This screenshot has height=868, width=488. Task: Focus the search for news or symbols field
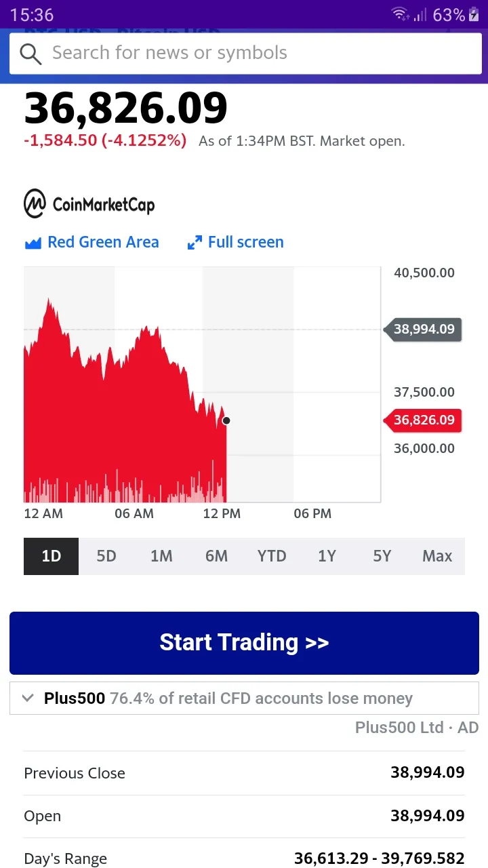pos(258,53)
